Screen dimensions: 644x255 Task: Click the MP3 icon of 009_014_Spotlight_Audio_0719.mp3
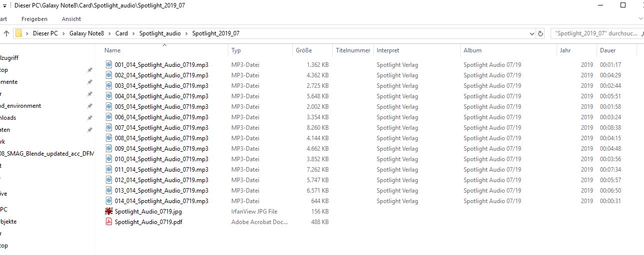coord(109,149)
